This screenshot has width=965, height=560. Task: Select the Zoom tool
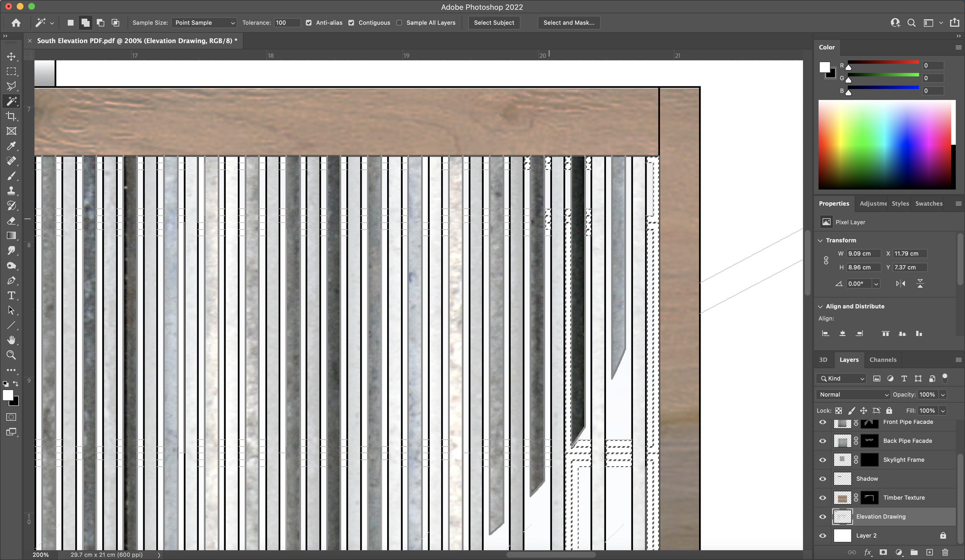(11, 355)
